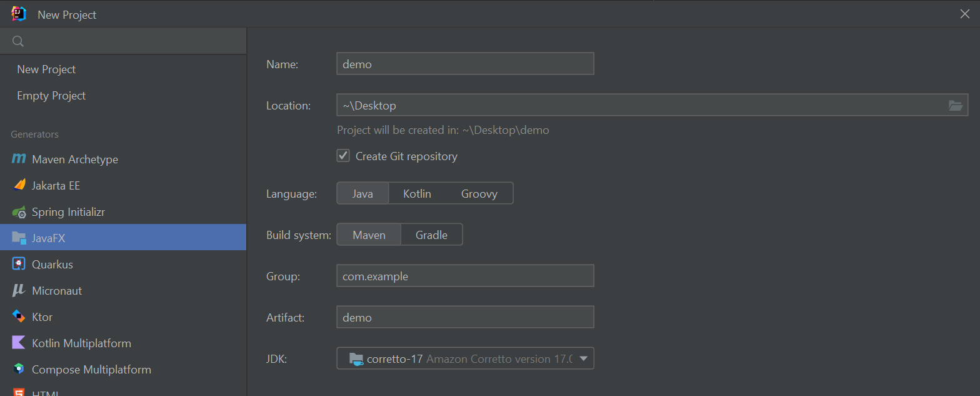Click the Quarkus generator icon
Image resolution: width=980 pixels, height=396 pixels.
19,264
